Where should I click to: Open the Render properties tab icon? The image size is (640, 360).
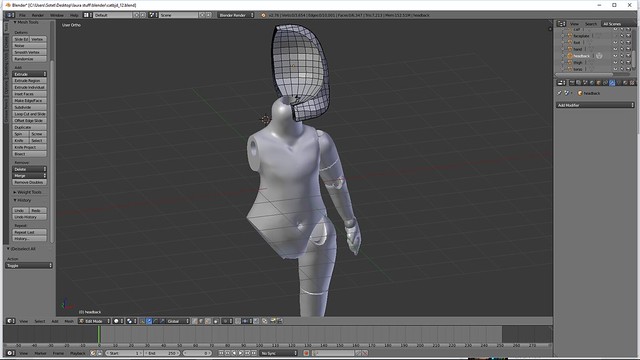572,83
